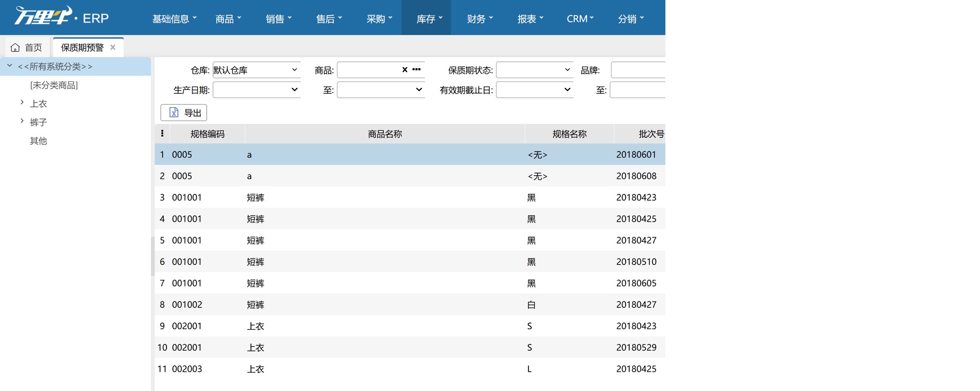Open the 售后 menu
Viewport: 980px width, 391px height.
point(329,19)
